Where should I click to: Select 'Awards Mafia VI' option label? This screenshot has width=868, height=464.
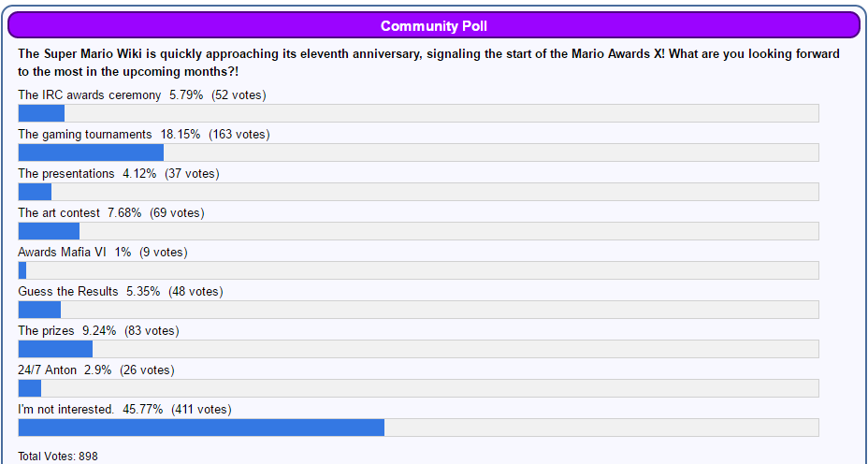[62, 253]
